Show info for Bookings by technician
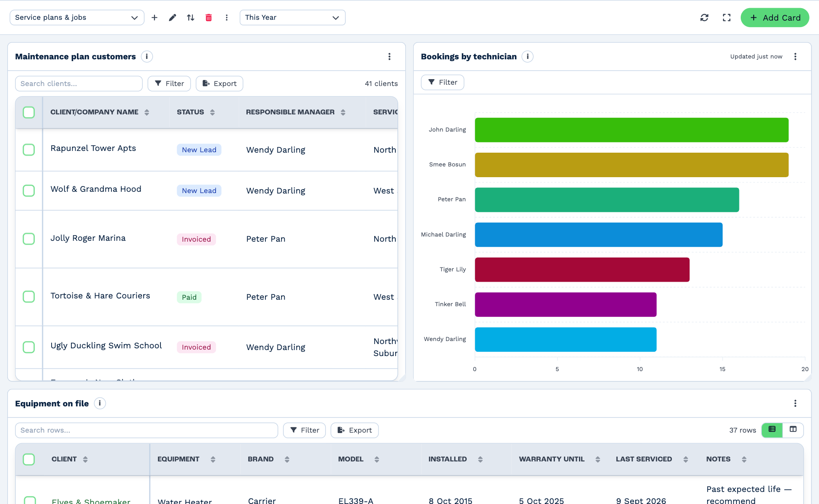The width and height of the screenshot is (819, 504). point(527,56)
